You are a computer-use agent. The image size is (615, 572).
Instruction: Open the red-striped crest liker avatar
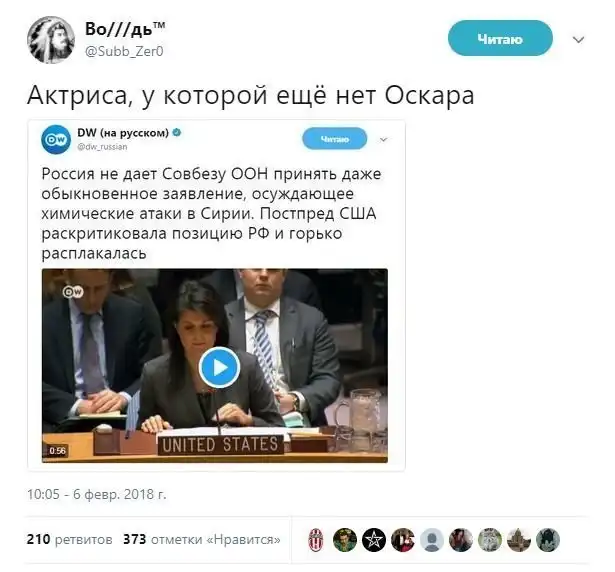click(316, 540)
